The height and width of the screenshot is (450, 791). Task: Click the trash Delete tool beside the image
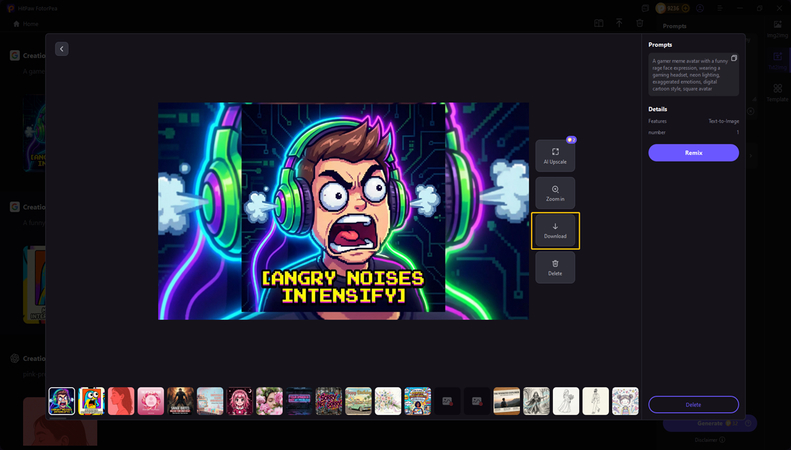(555, 267)
